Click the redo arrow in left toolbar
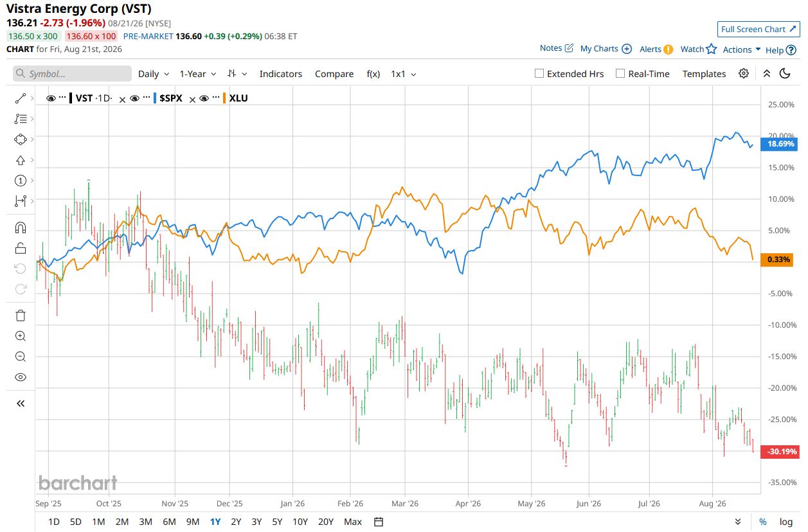The image size is (808, 532). (x=20, y=289)
